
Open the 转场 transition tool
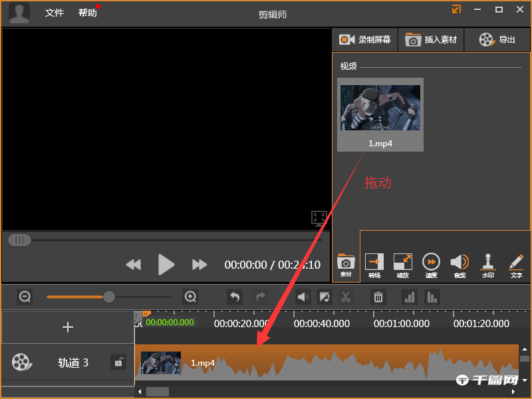[x=374, y=264]
